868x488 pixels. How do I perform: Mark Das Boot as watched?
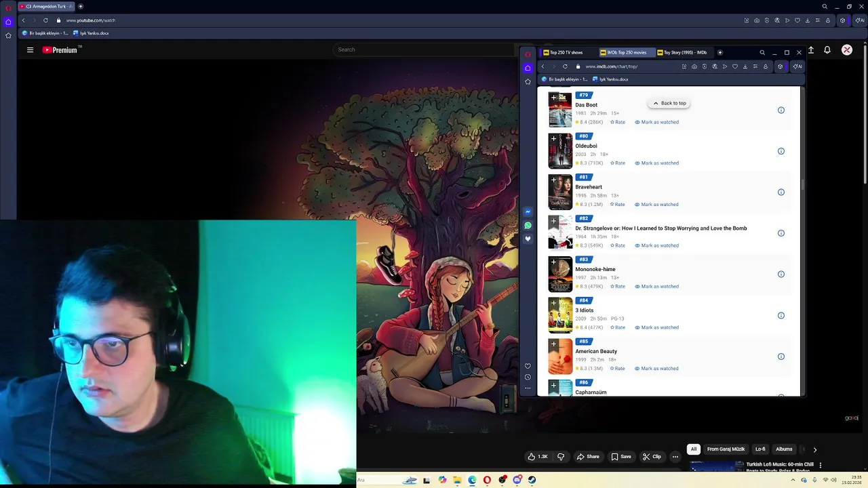656,122
